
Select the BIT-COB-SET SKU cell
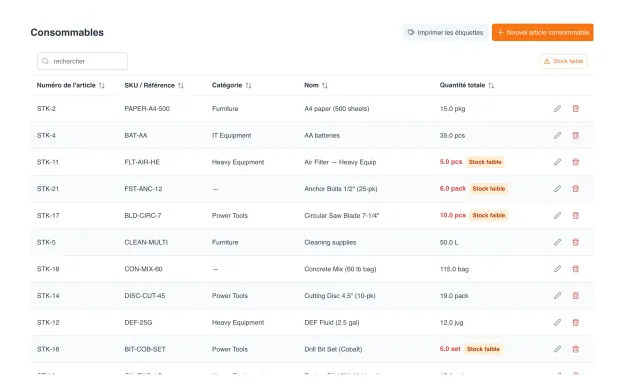[145, 349]
